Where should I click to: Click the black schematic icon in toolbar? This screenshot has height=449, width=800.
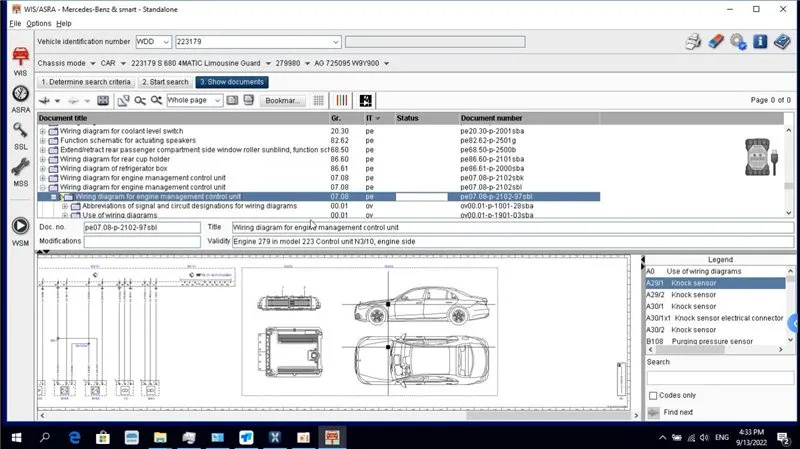coord(365,101)
